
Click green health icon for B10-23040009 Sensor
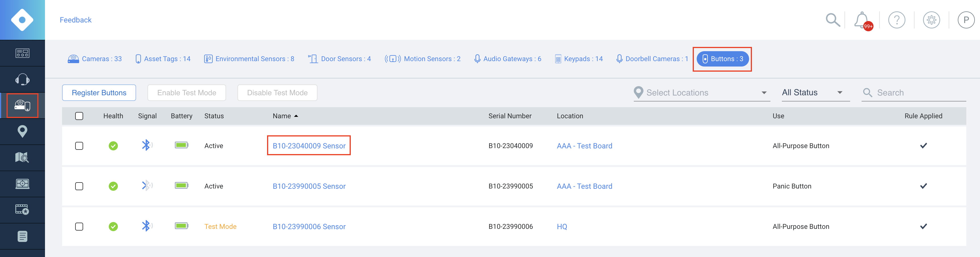pos(113,146)
